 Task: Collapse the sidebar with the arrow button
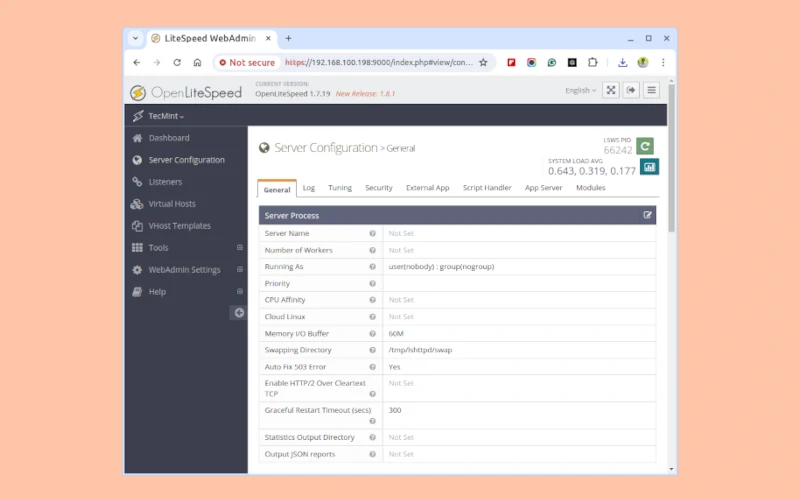click(239, 313)
